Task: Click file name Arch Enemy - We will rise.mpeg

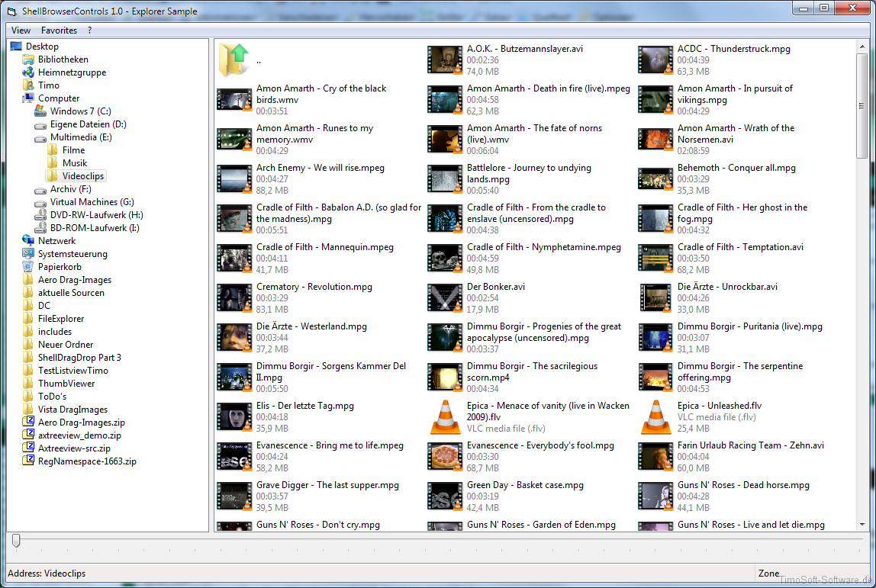Action: [x=320, y=168]
